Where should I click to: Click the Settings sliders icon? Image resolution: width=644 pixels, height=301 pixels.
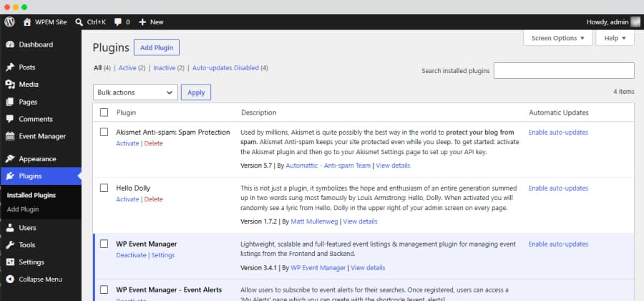click(10, 262)
